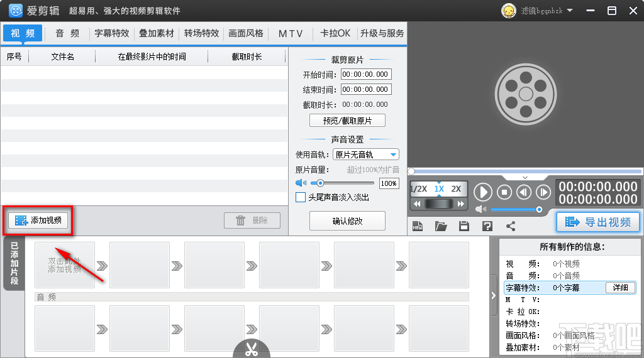Save the project with the floppy disk icon
The image size is (644, 358).
click(464, 226)
